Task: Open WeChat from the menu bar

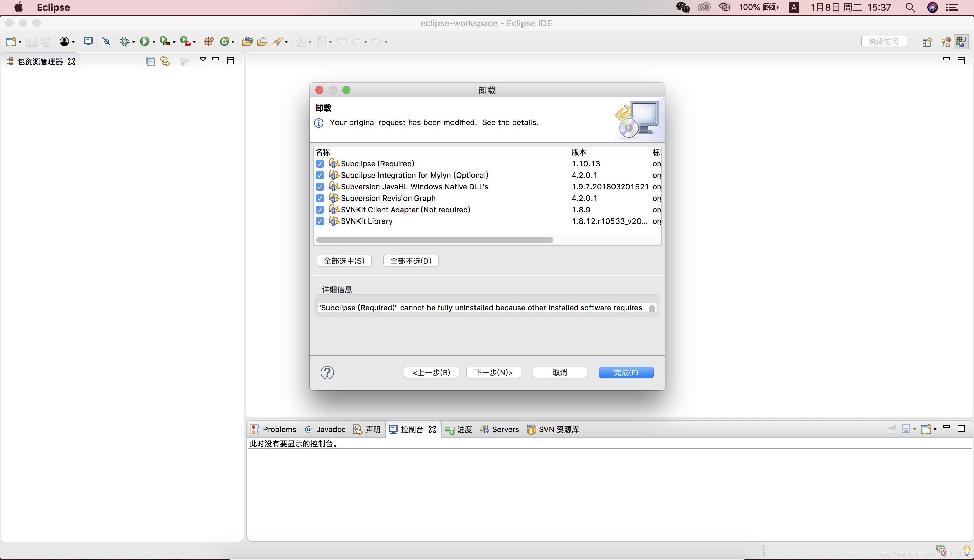Action: [683, 7]
